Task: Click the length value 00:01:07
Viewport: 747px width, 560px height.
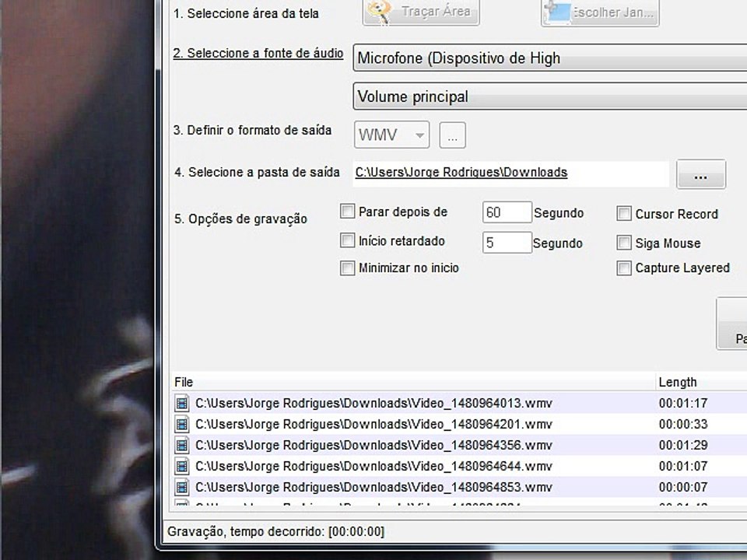Action: click(x=683, y=466)
